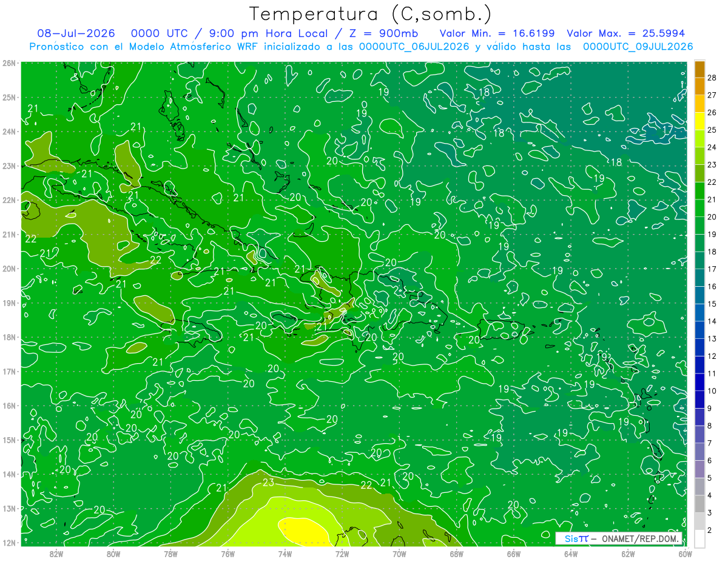
Task: Click the '82W' longitude axis label
Action: pos(56,553)
